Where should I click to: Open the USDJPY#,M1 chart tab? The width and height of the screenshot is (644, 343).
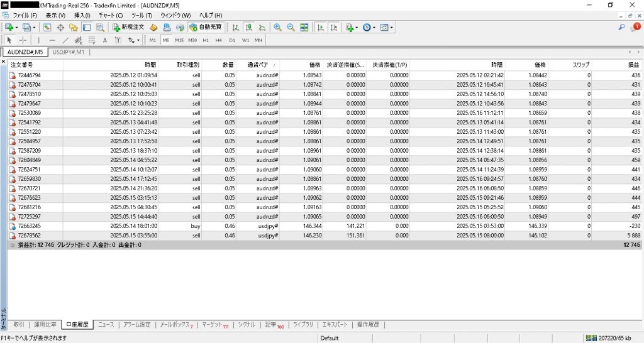click(69, 52)
